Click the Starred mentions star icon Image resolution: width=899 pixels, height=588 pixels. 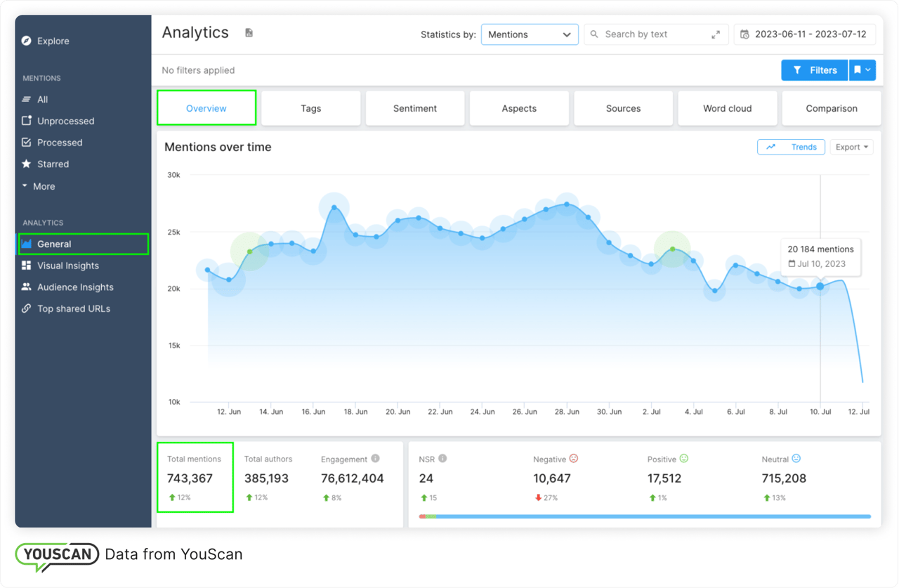tap(27, 164)
